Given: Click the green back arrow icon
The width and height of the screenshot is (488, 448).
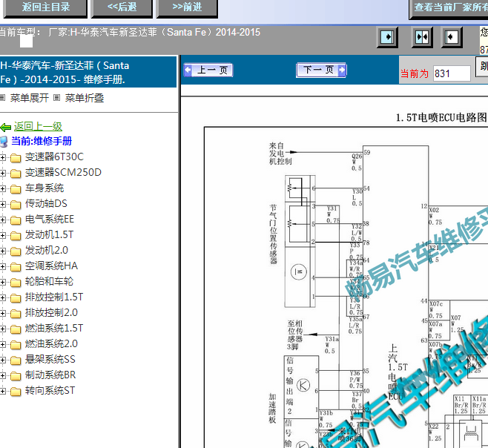Looking at the screenshot, I should tap(6, 127).
